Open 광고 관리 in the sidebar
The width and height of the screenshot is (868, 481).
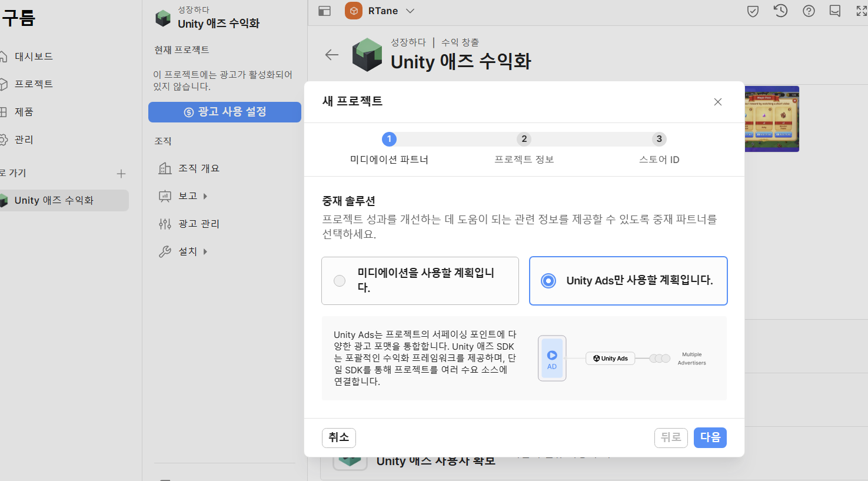tap(199, 224)
